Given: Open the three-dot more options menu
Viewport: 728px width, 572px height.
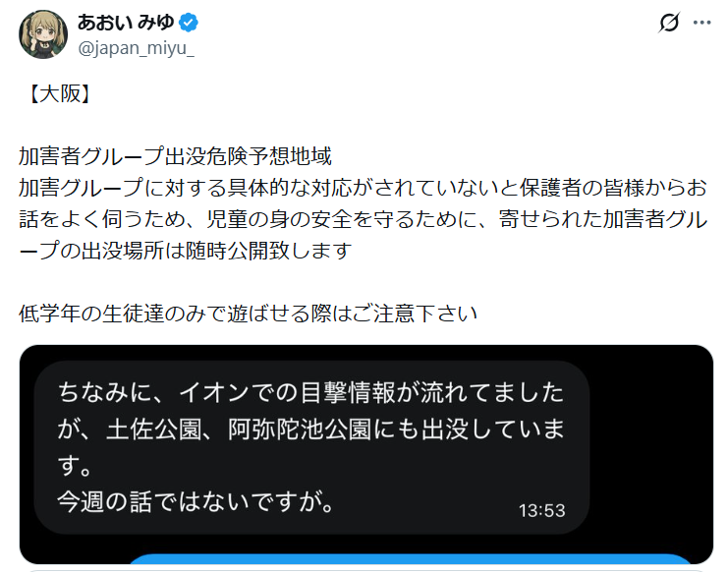Looking at the screenshot, I should [702, 23].
